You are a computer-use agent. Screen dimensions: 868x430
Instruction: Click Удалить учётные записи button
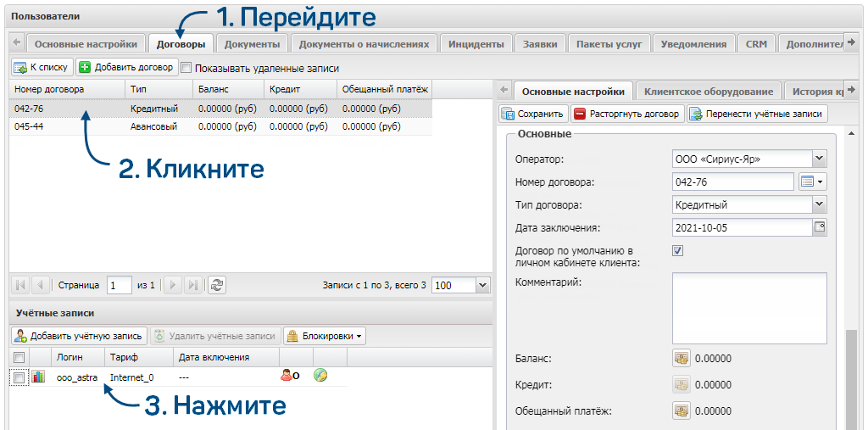(x=215, y=336)
